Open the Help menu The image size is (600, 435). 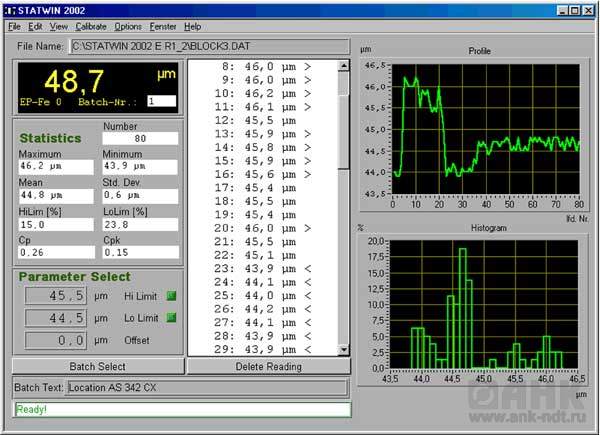(193, 26)
